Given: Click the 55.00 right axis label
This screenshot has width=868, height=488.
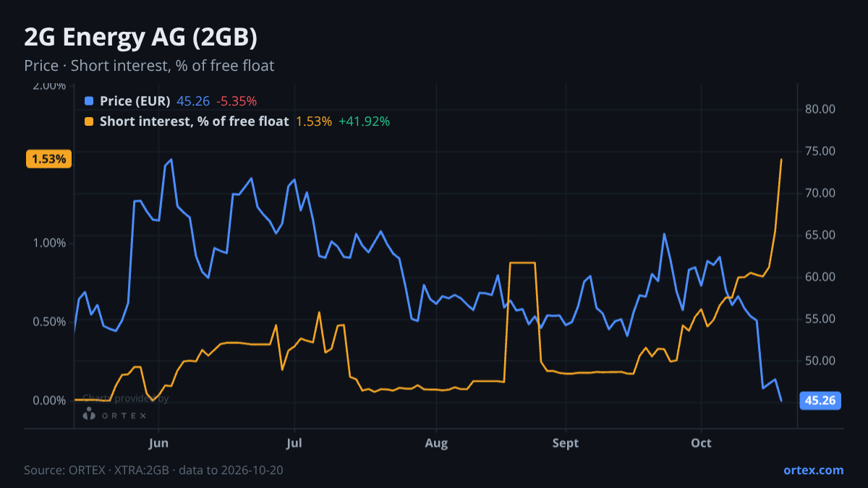Looking at the screenshot, I should tap(820, 319).
